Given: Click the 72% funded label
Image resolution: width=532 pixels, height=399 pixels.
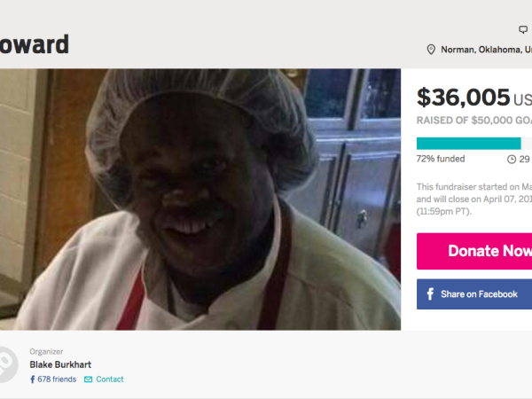Looking at the screenshot, I should (441, 159).
